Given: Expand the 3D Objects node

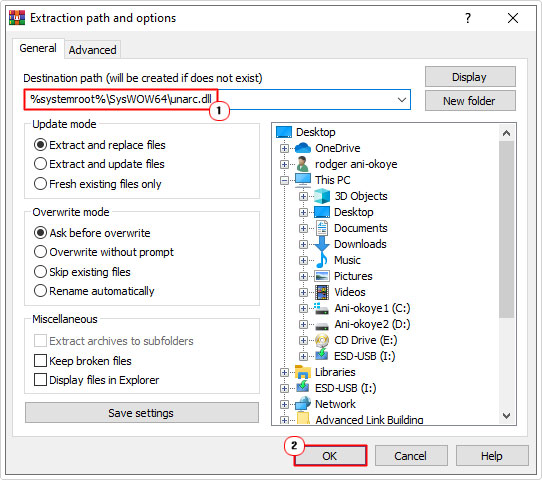Looking at the screenshot, I should point(303,196).
